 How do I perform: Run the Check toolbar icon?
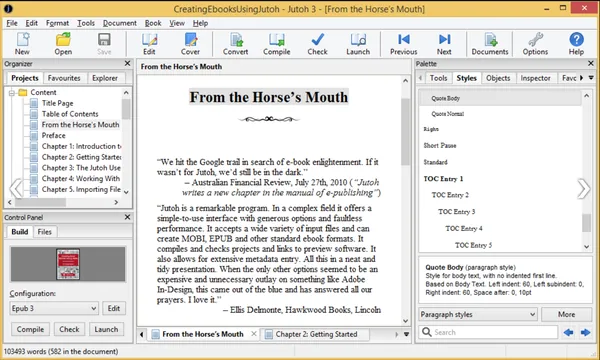coord(317,44)
